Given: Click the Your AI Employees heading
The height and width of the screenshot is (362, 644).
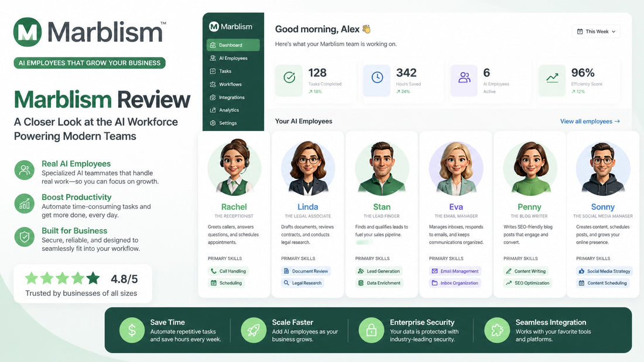Looking at the screenshot, I should coord(303,121).
